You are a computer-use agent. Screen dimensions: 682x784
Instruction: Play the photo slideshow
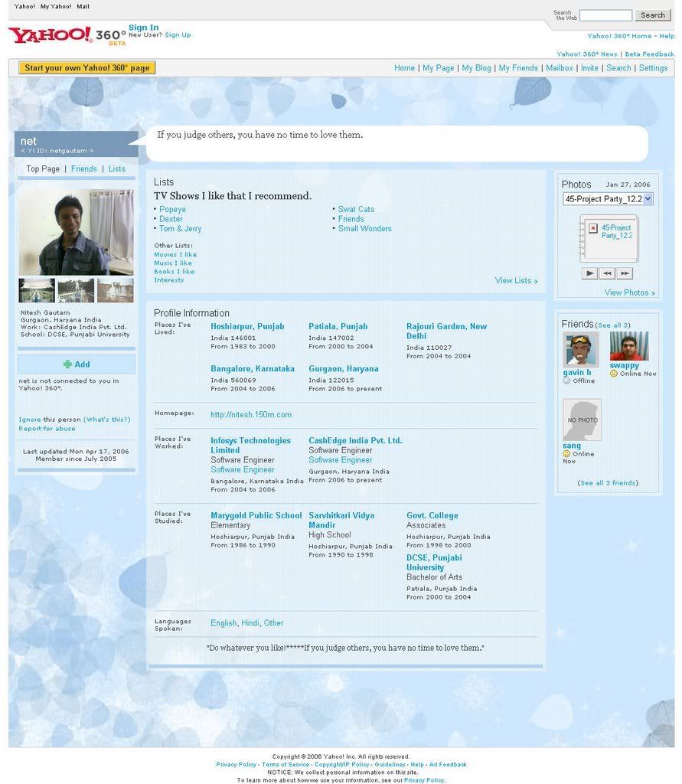click(590, 273)
